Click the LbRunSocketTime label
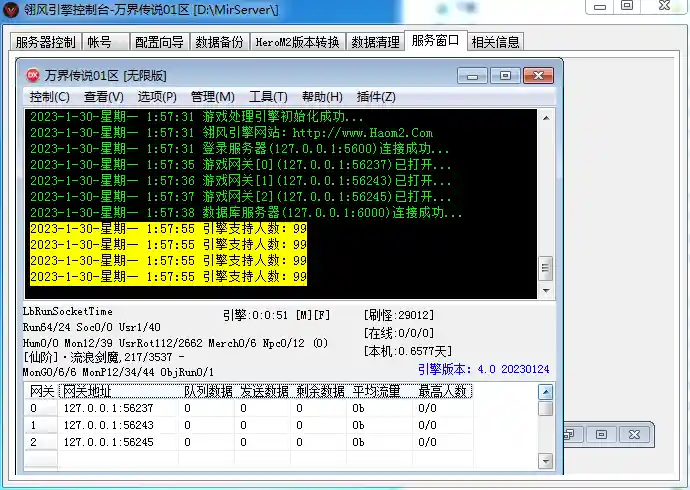The image size is (690, 490). tap(68, 311)
